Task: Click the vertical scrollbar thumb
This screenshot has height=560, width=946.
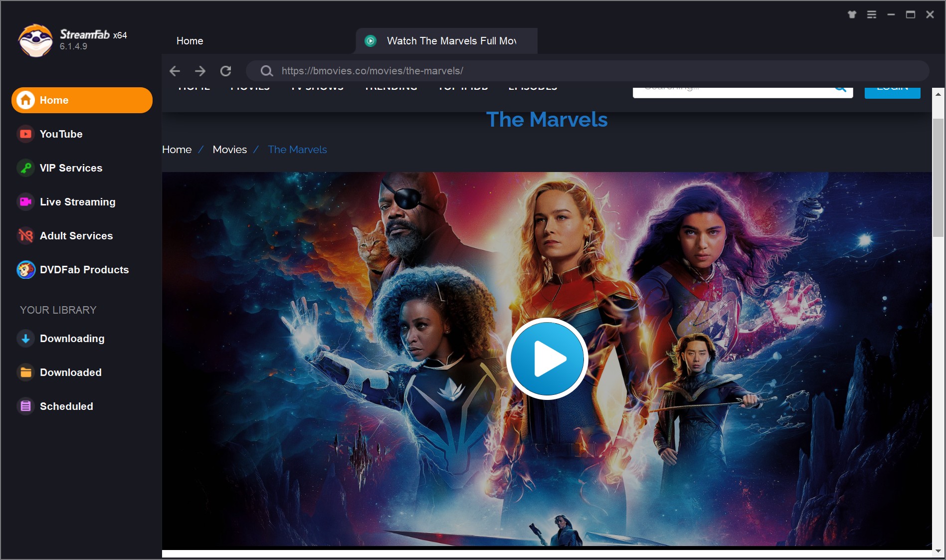Action: [938, 178]
